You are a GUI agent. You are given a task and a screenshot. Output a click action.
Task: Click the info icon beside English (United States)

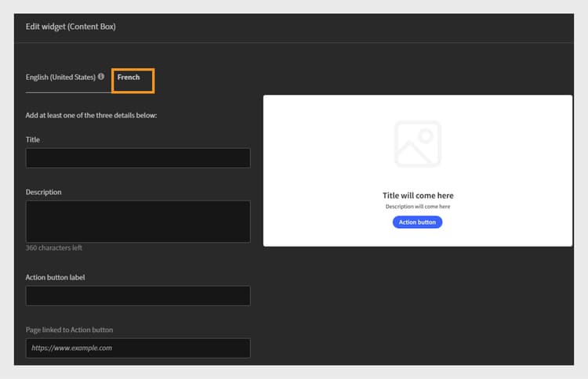pyautogui.click(x=101, y=77)
